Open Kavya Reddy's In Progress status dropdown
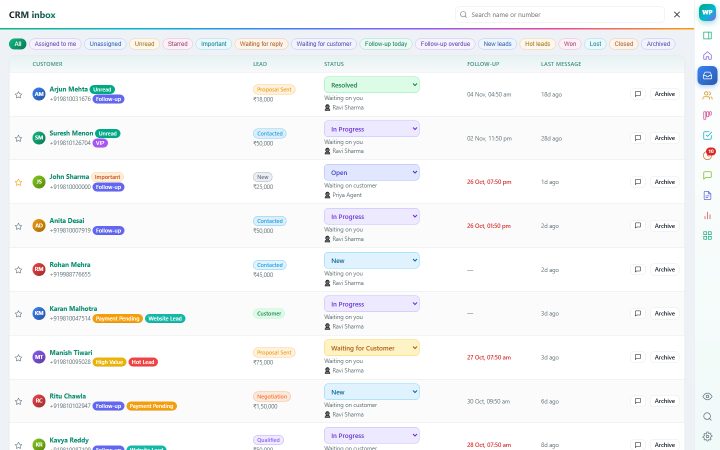720x450 pixels. [372, 435]
